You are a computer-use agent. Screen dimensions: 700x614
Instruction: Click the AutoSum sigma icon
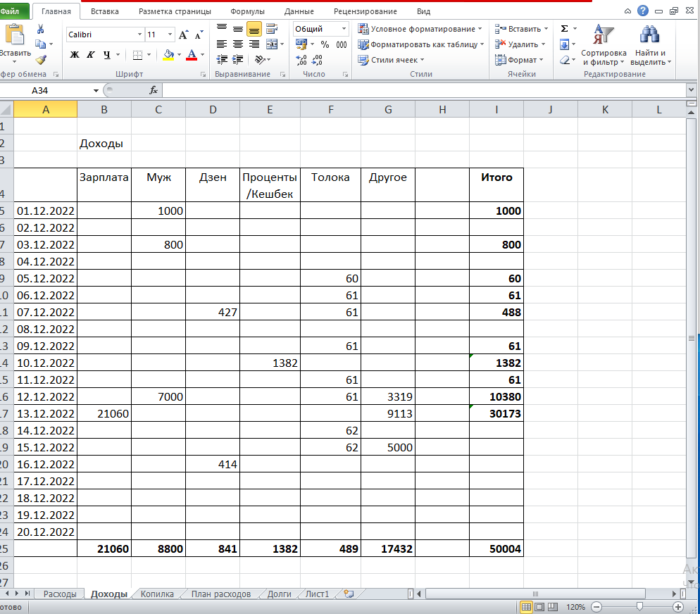(x=564, y=29)
